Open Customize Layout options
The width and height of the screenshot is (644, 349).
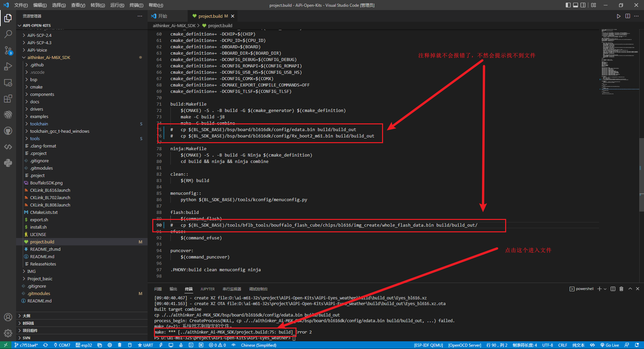pos(594,5)
